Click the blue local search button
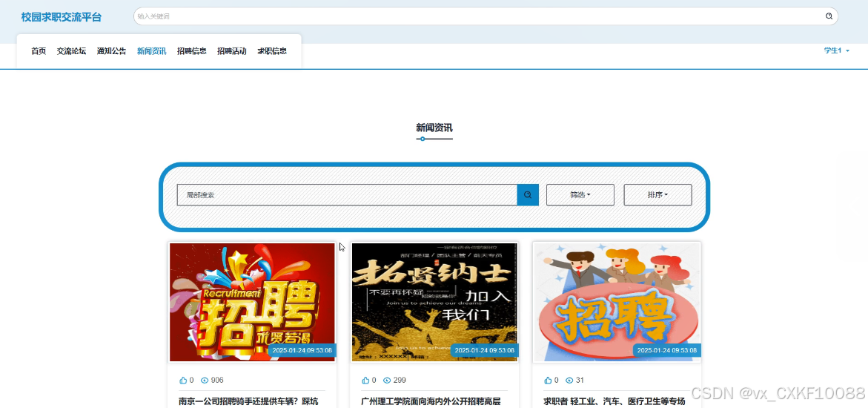Screen dimensions: 868x408 [x=528, y=194]
